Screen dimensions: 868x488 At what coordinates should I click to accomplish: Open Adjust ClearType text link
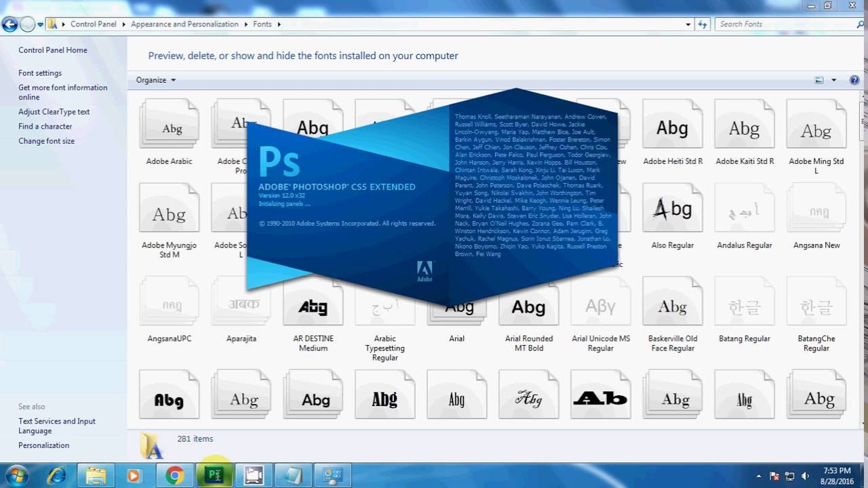[x=54, y=112]
